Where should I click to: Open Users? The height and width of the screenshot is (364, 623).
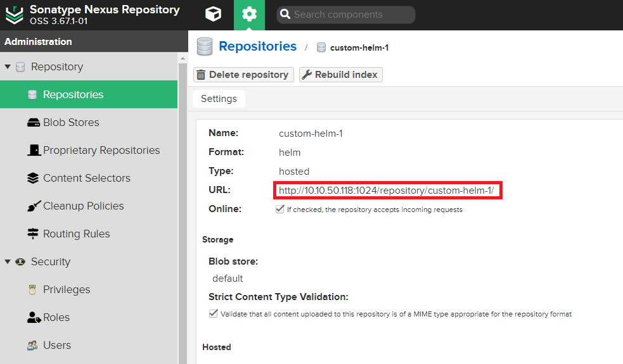57,346
